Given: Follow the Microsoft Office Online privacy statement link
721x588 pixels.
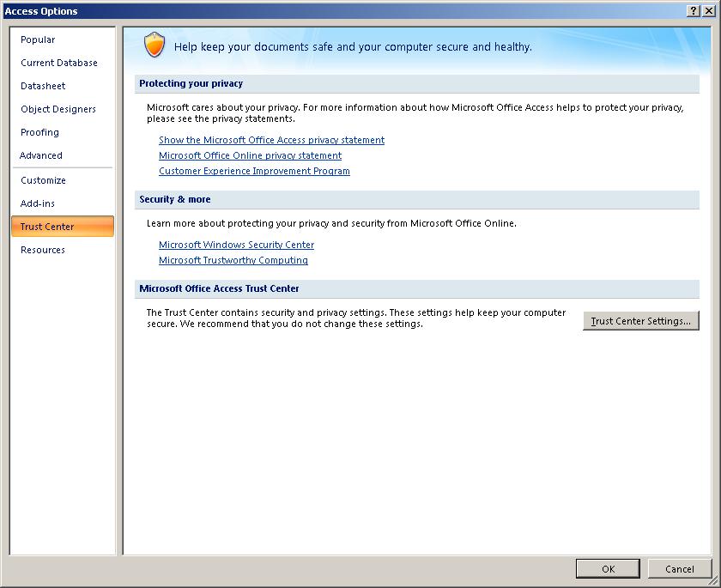Looking at the screenshot, I should point(250,155).
